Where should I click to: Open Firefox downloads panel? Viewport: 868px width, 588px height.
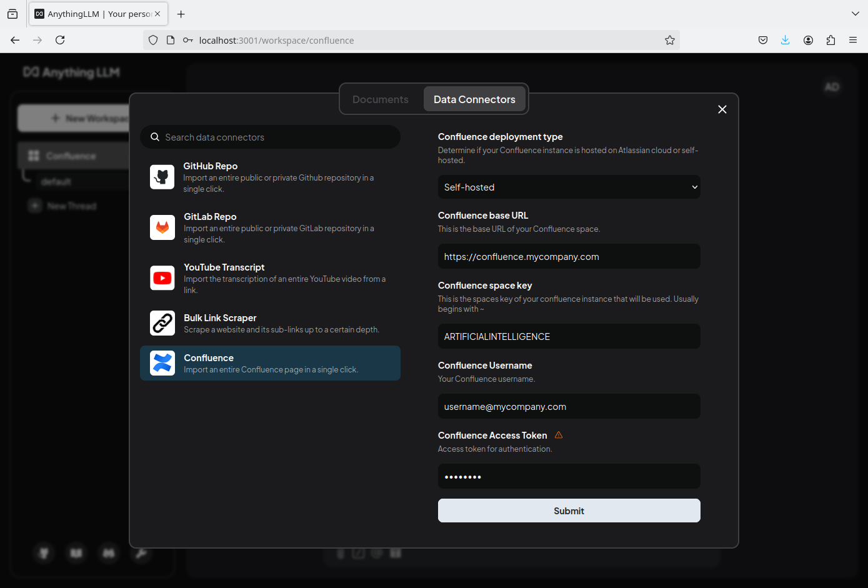[x=786, y=40]
